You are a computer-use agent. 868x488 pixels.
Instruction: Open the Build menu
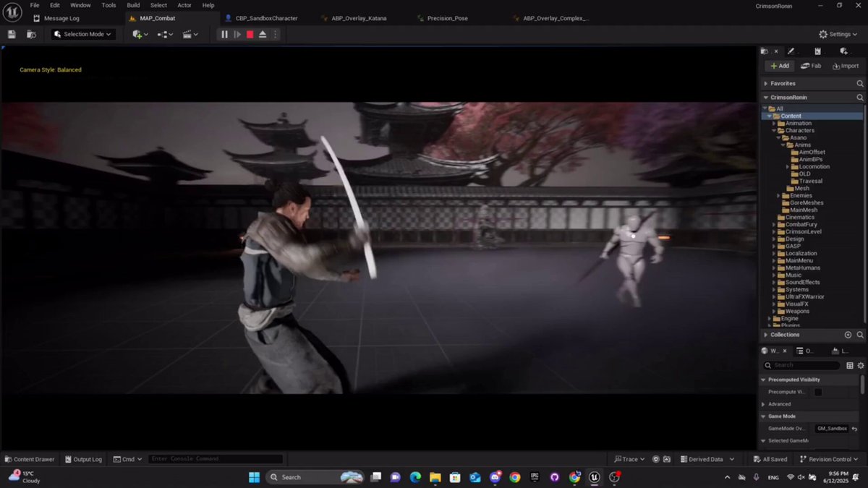[x=133, y=5]
